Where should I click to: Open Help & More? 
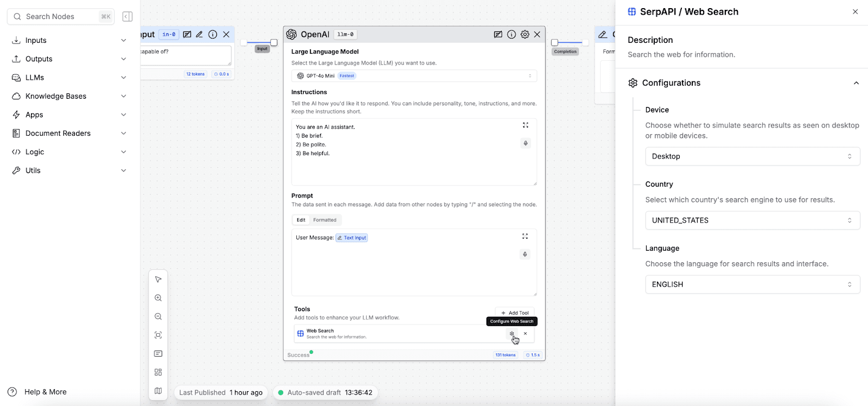point(37,392)
